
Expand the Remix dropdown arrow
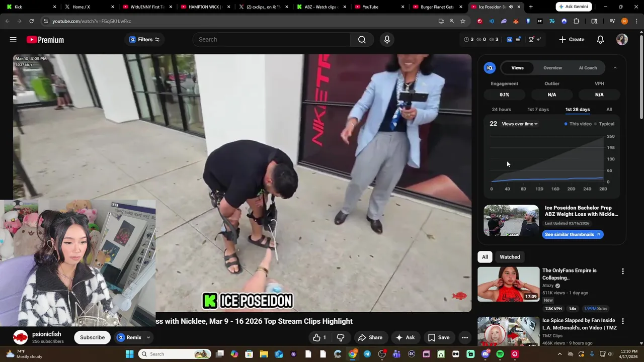148,337
